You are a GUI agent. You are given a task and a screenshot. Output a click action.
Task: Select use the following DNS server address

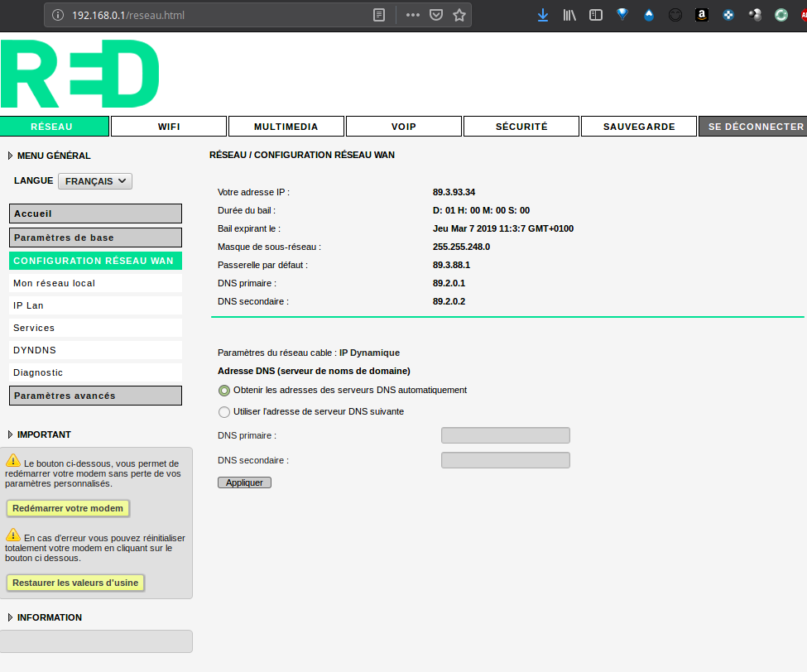click(x=224, y=411)
